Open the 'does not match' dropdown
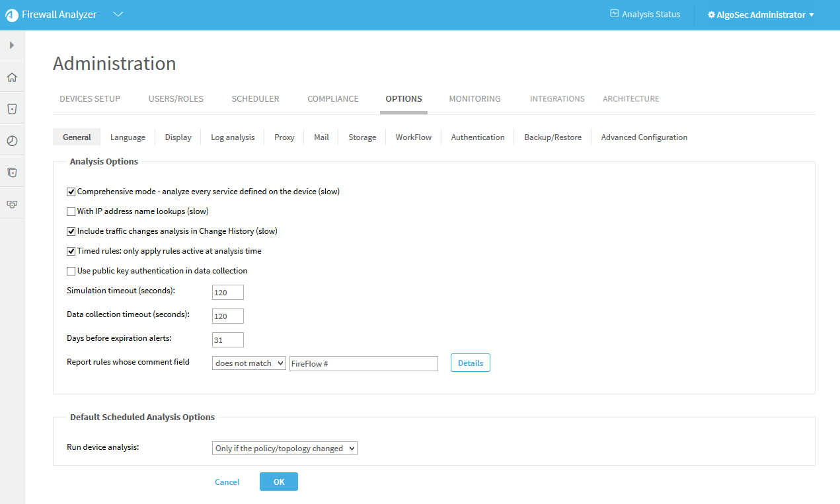The width and height of the screenshot is (840, 504). click(x=248, y=363)
